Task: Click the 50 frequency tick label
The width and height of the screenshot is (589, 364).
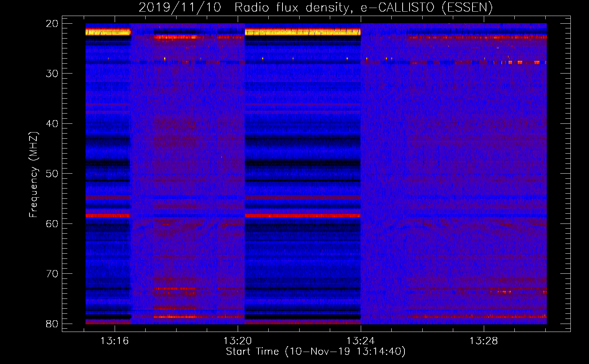Action: [x=52, y=174]
